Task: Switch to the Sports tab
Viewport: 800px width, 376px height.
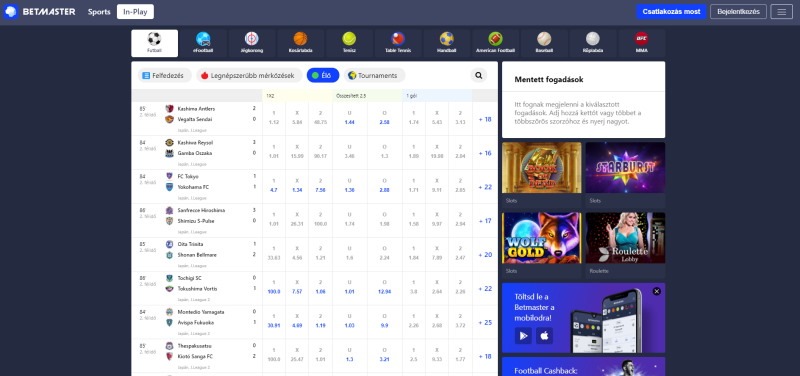Action: pyautogui.click(x=99, y=12)
